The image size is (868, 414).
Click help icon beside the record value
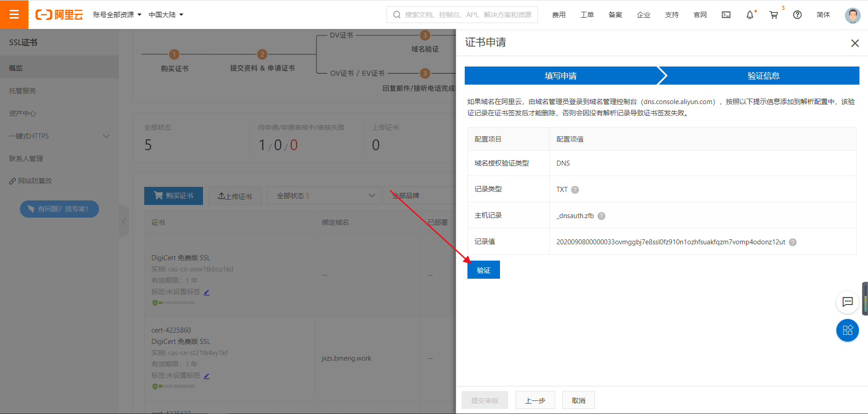coord(793,242)
